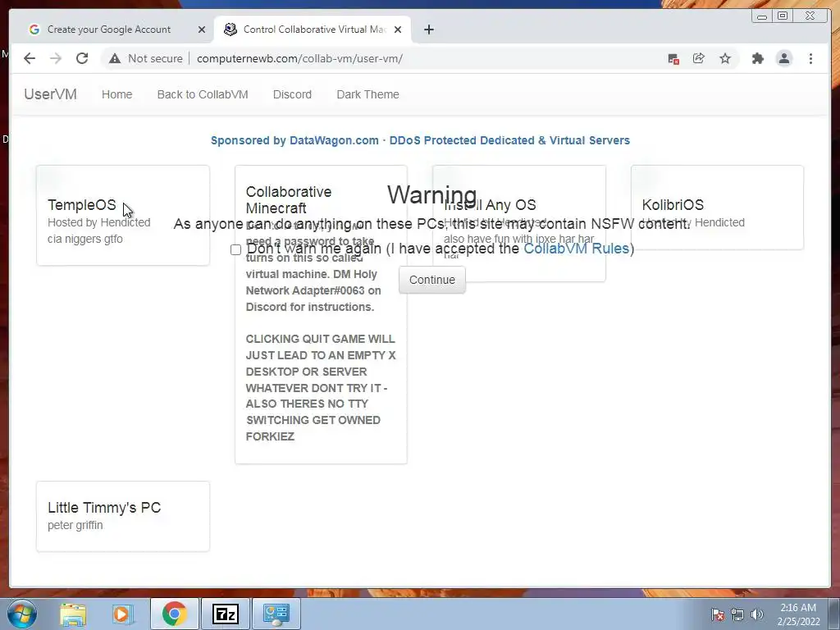Image resolution: width=840 pixels, height=630 pixels.
Task: Launch Windows Media Player from taskbar
Action: pyautogui.click(x=123, y=614)
